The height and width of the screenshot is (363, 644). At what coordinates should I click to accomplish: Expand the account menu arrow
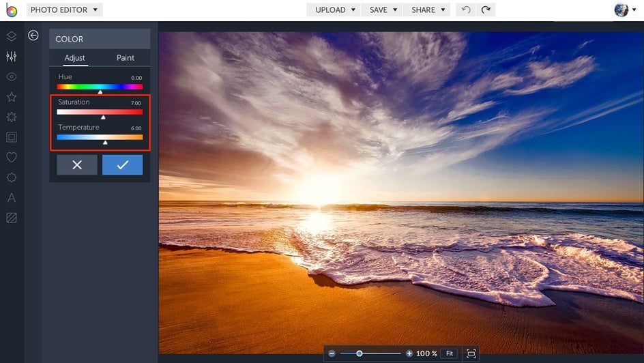point(634,10)
